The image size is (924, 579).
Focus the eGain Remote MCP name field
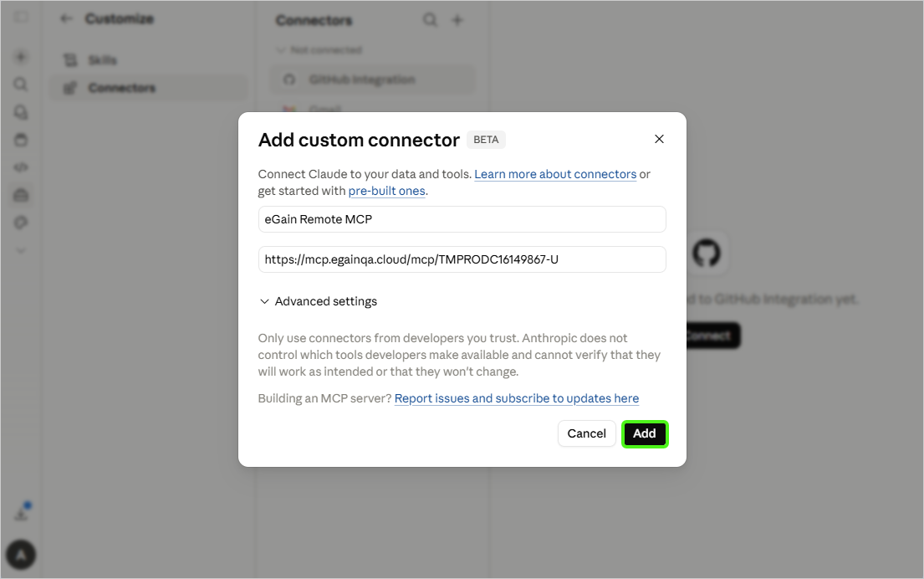(462, 219)
